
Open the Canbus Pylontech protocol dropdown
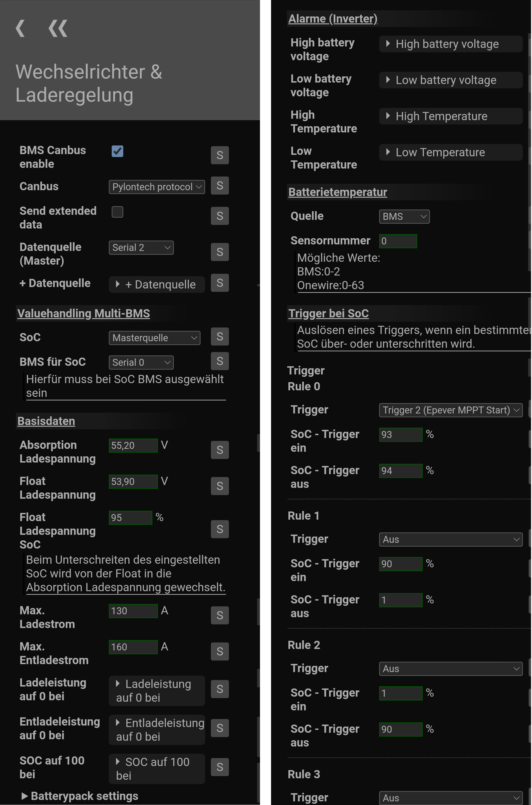(x=157, y=187)
